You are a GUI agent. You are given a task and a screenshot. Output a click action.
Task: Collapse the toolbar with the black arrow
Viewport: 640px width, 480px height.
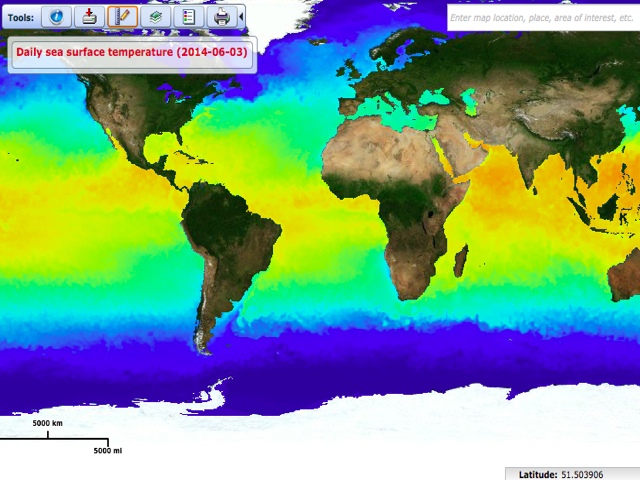pyautogui.click(x=241, y=16)
